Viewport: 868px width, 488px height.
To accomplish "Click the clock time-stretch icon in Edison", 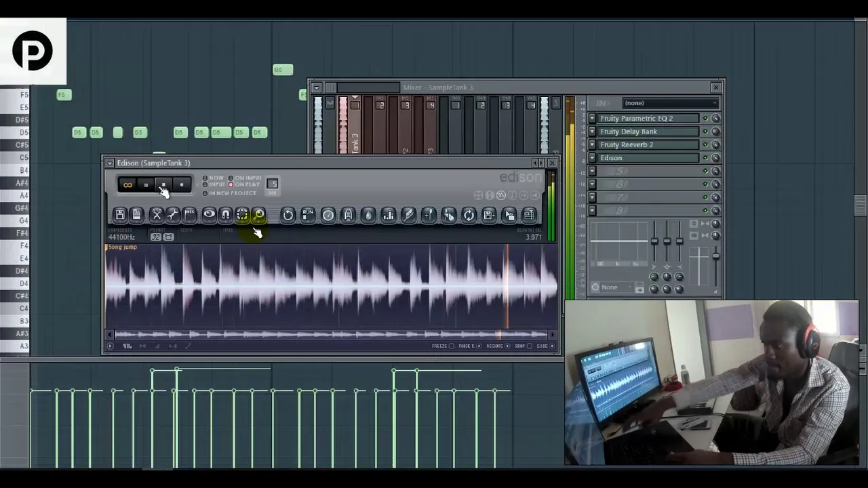I will tap(328, 215).
